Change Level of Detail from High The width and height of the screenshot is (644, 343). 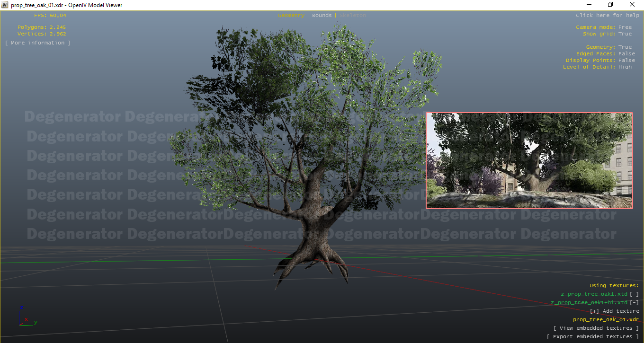625,67
